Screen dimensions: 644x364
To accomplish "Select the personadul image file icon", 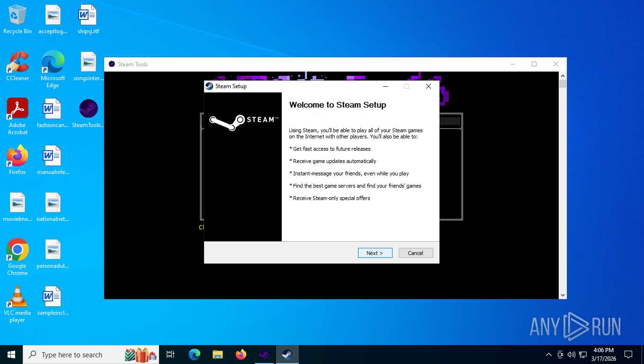I will 53,254.
